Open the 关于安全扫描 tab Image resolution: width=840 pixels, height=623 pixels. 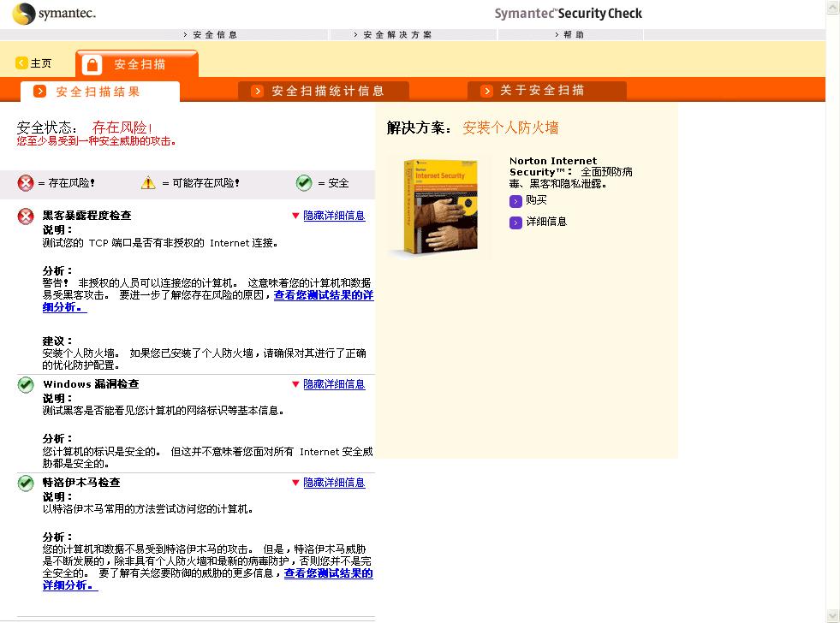click(x=547, y=91)
